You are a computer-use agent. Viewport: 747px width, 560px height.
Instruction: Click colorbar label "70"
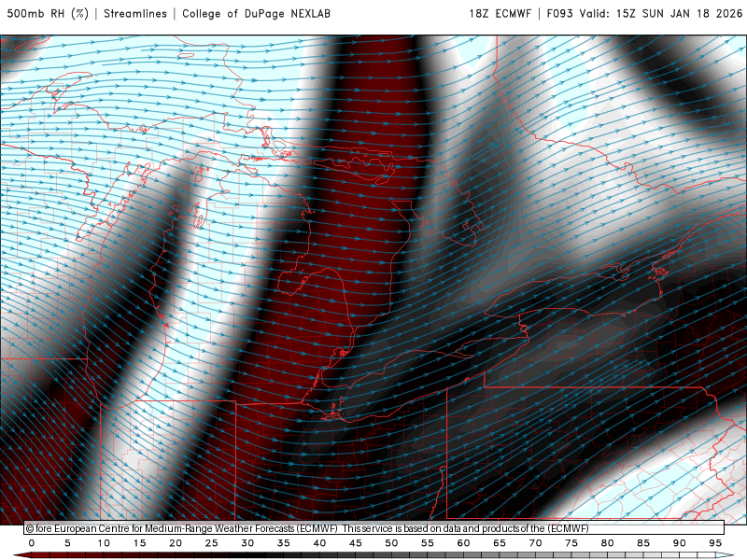tap(535, 543)
